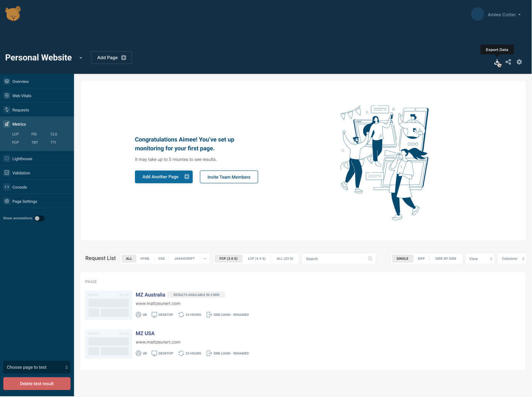Expand more request type filters (ellipsis)
The image size is (532, 397).
click(205, 259)
